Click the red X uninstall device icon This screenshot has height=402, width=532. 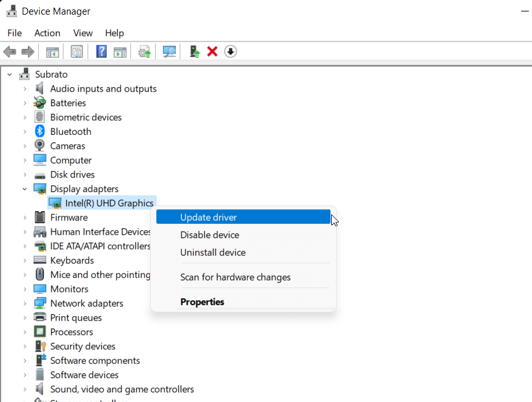coord(212,52)
